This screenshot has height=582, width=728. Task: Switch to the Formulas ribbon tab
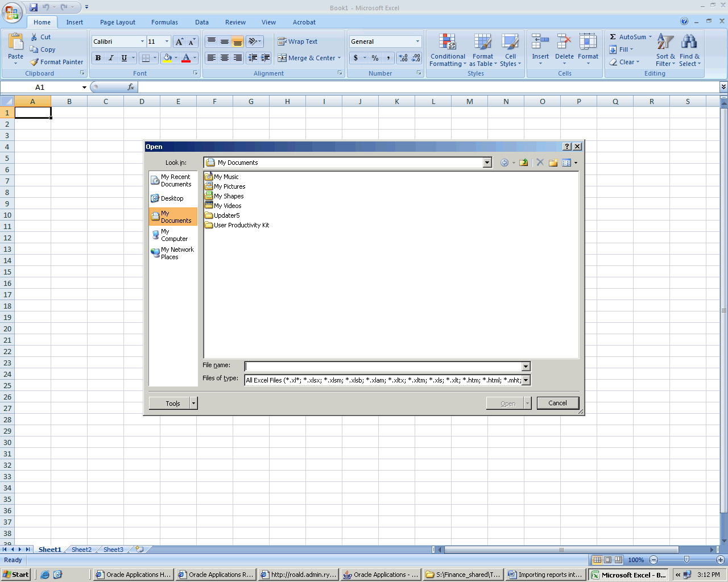click(164, 22)
